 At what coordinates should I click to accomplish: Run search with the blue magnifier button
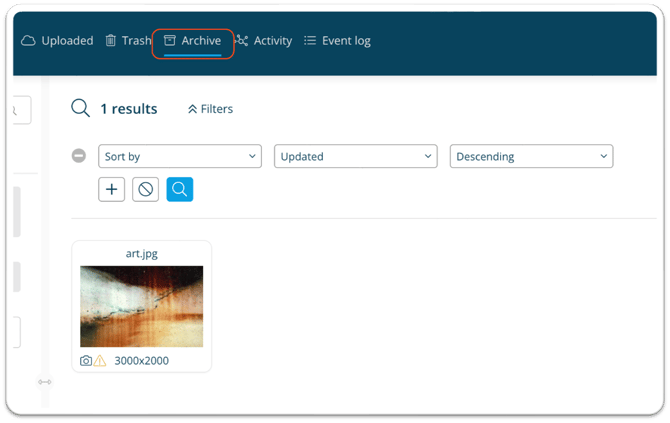tap(180, 189)
